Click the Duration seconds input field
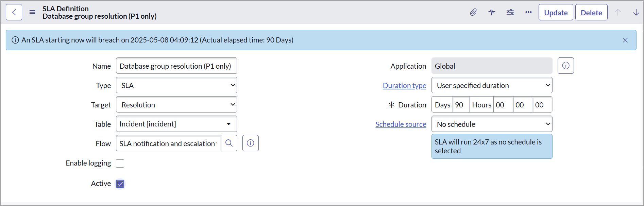The height and width of the screenshot is (206, 644). coord(542,105)
